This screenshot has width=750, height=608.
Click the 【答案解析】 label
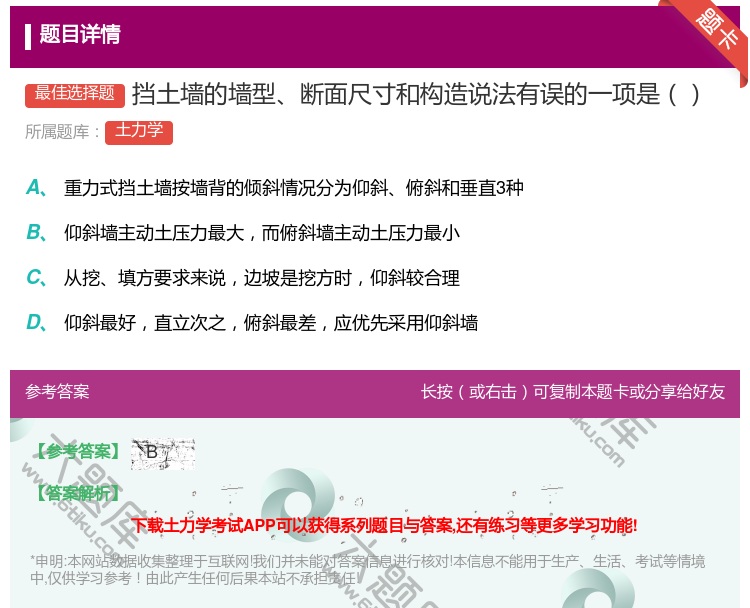tap(78, 493)
